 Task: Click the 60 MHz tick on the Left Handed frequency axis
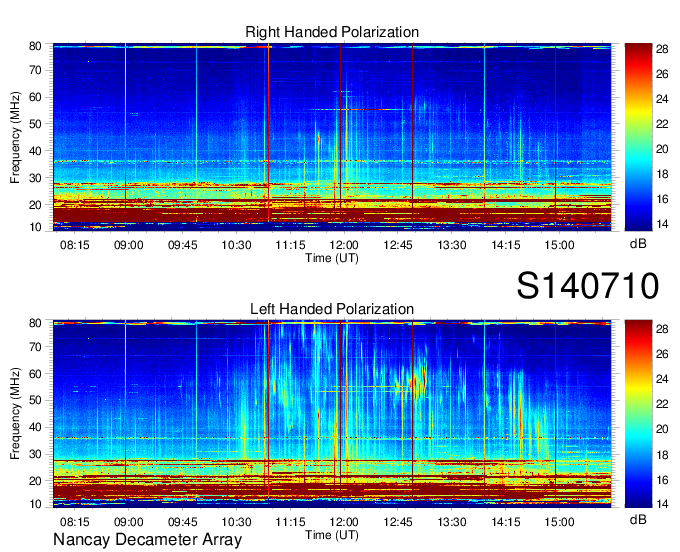(x=35, y=374)
